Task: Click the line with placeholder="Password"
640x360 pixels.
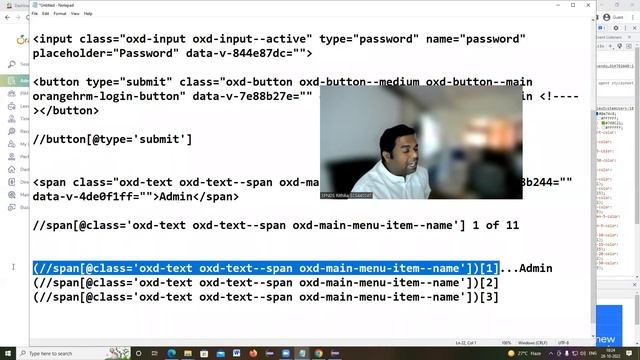Action: [172, 53]
